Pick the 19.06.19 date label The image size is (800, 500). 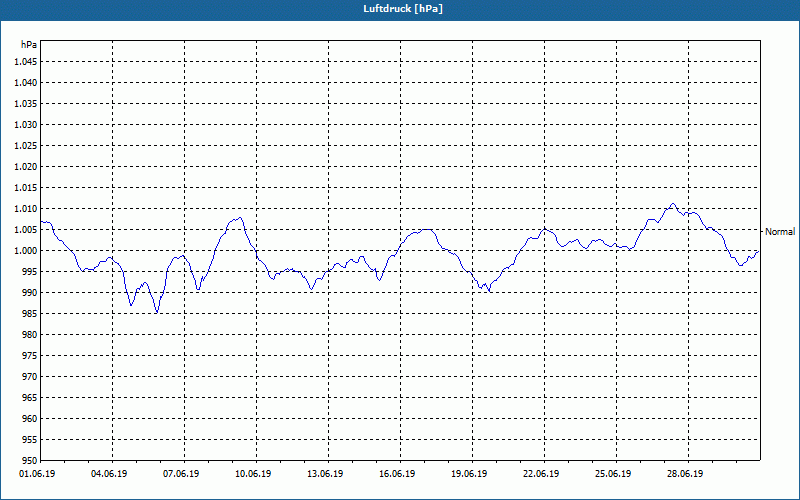coord(469,473)
